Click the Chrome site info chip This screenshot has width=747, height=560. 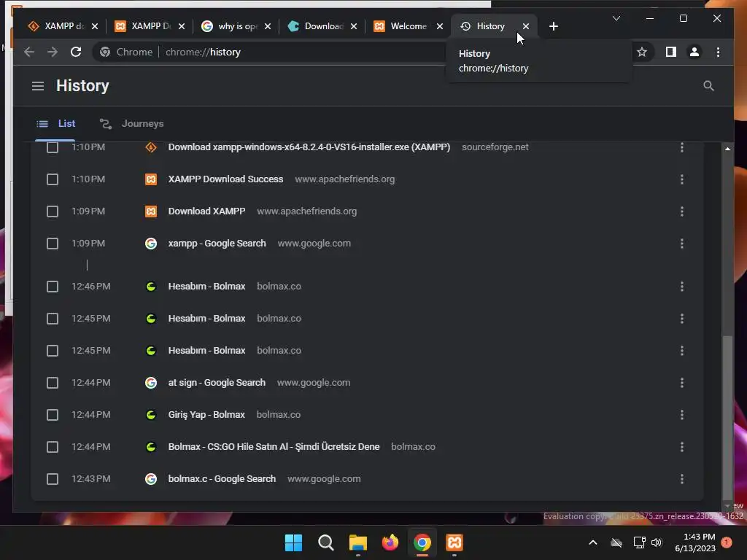[x=126, y=52]
